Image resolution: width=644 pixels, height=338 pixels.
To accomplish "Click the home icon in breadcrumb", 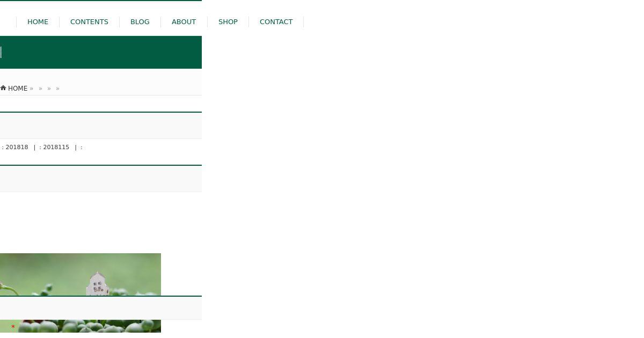I will [3, 88].
